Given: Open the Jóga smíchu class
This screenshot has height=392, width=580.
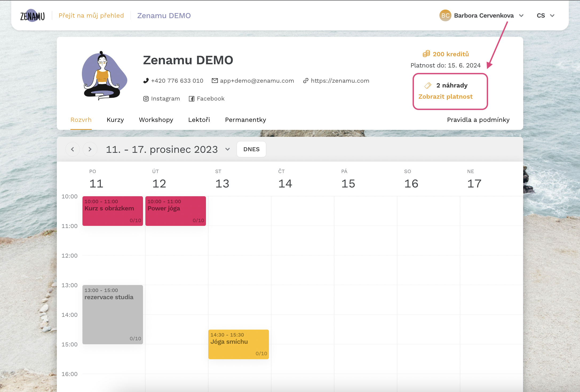Looking at the screenshot, I should pos(239,344).
